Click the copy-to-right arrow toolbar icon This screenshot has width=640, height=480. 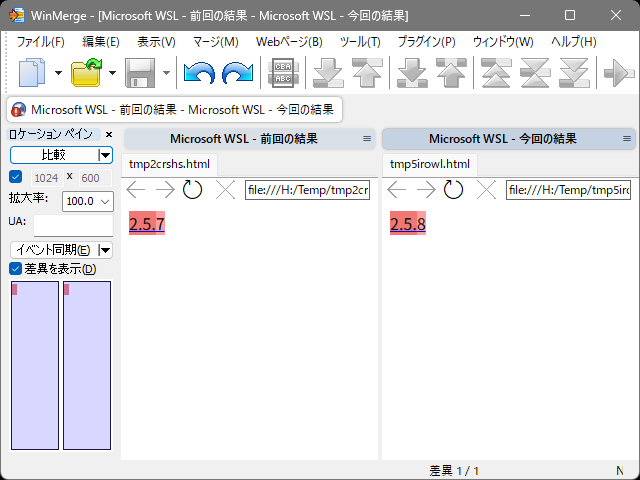pos(619,73)
